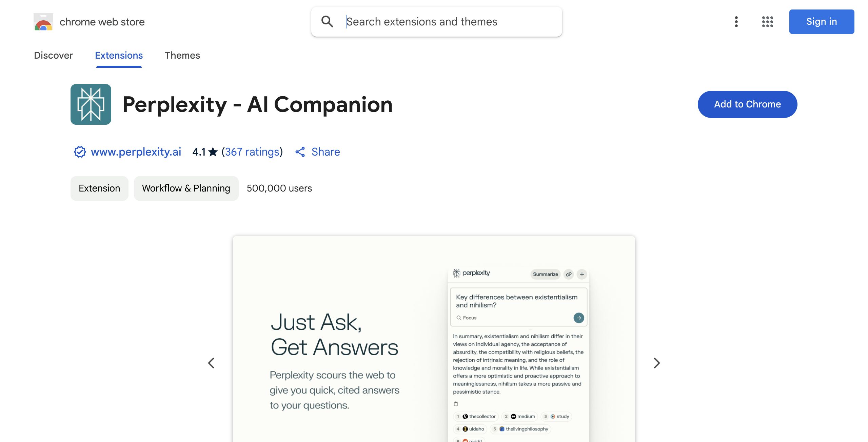Switch to the Themes tab
The image size is (868, 442).
tap(182, 55)
